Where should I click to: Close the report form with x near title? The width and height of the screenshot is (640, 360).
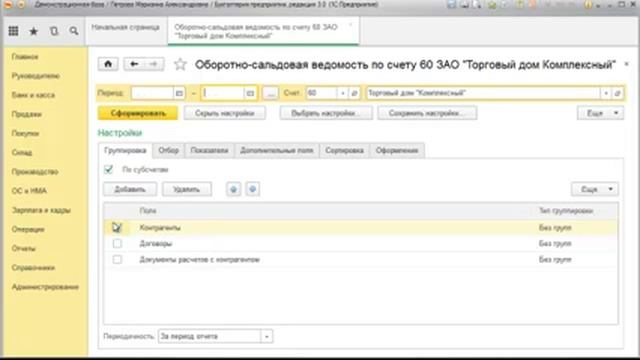pos(626,64)
